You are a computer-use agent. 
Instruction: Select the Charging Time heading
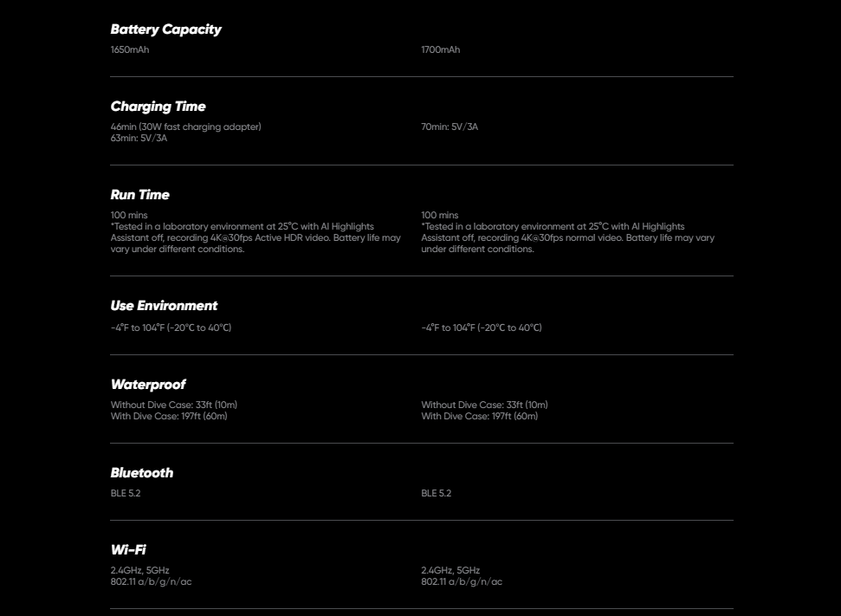[158, 107]
